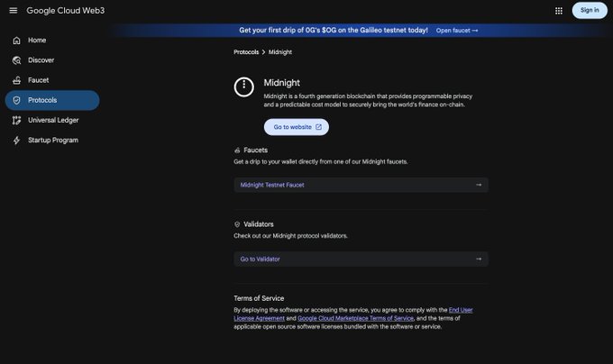Open the Google apps grid
Viewport: 613px width, 364px height.
tap(559, 11)
